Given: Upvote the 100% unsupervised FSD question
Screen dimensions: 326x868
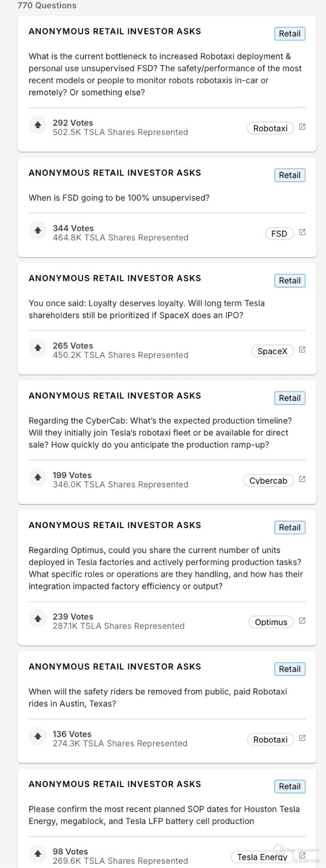Looking at the screenshot, I should (x=38, y=230).
